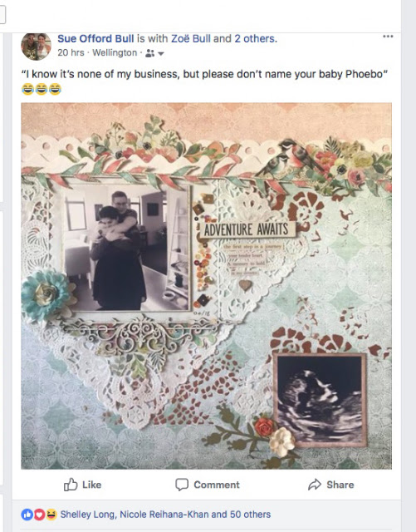
Task: Click the speech bubble Comment icon
Action: click(x=182, y=485)
